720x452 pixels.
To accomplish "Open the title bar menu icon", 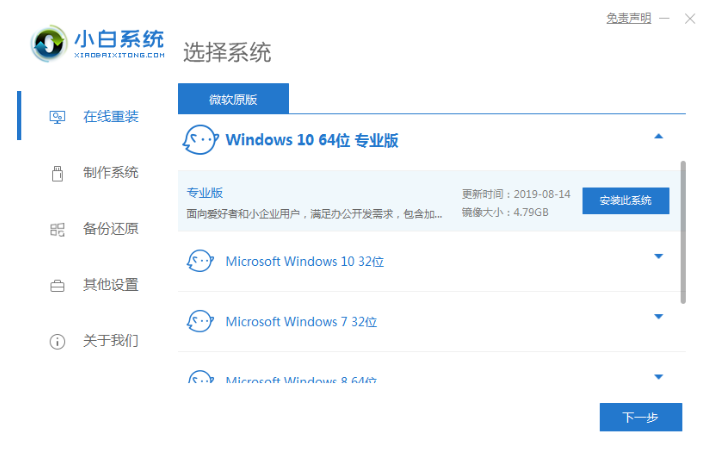I will (x=664, y=19).
